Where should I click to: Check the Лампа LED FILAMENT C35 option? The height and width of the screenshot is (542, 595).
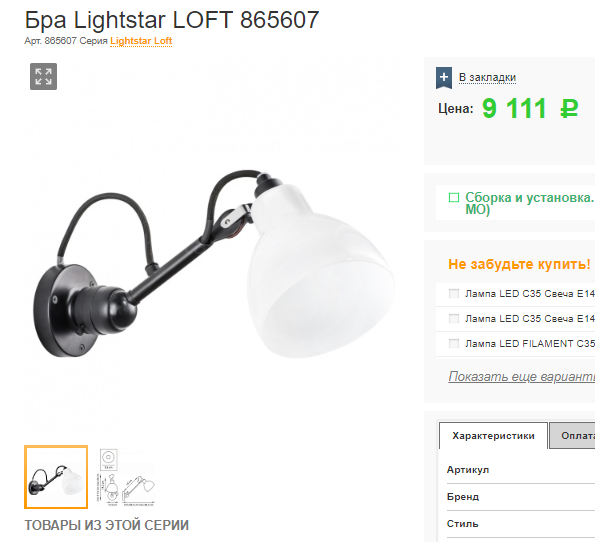point(454,343)
